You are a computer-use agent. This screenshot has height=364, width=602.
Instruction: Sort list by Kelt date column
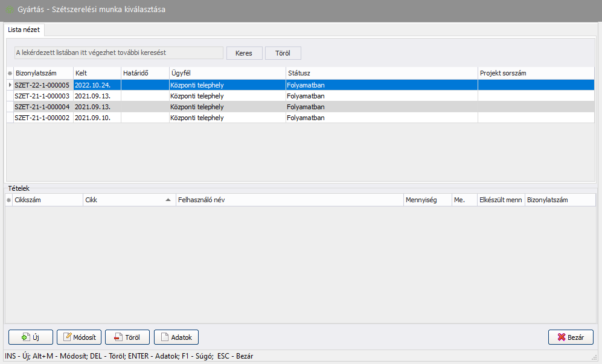tap(97, 73)
